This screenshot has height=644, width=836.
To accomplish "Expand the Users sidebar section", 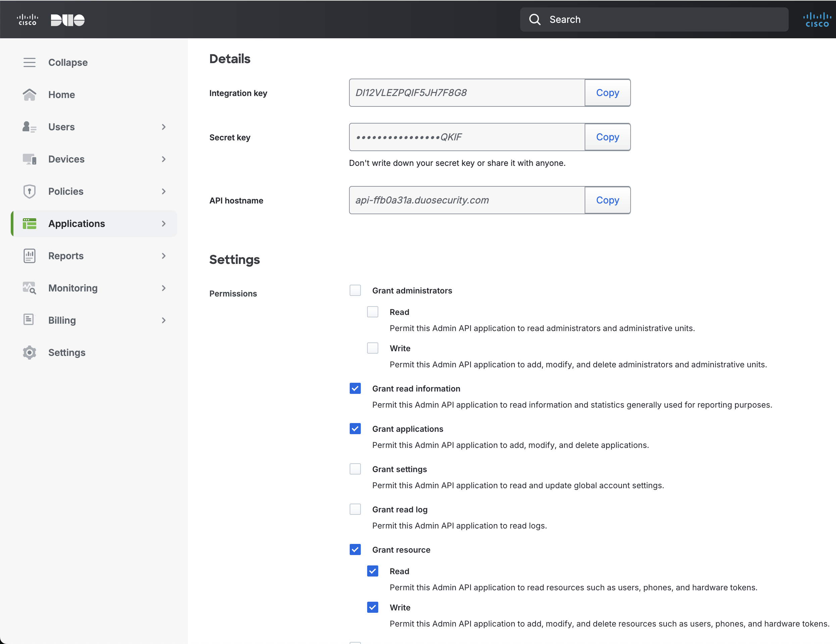I will (x=163, y=127).
